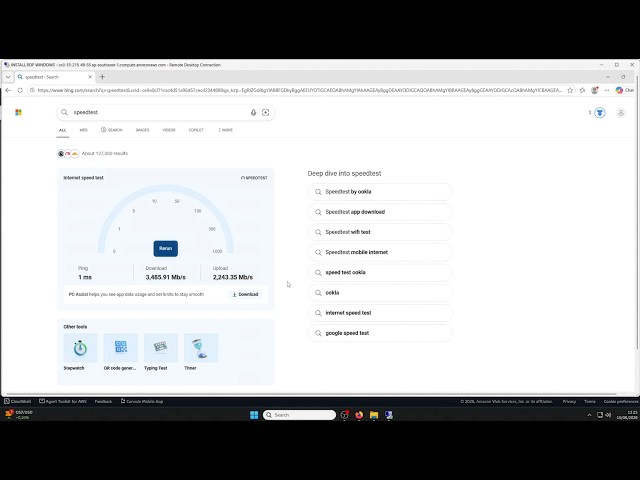This screenshot has width=640, height=480.
Task: Open CloudShell in AWS console footer
Action: pos(18,402)
